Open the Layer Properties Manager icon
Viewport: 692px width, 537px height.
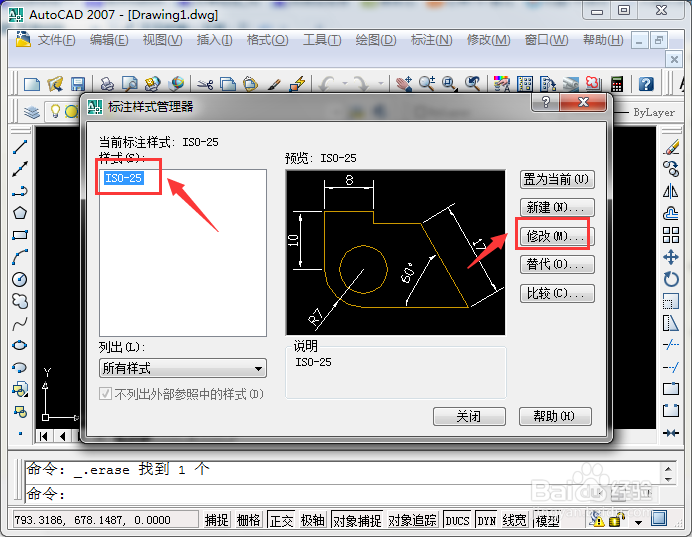click(x=32, y=112)
